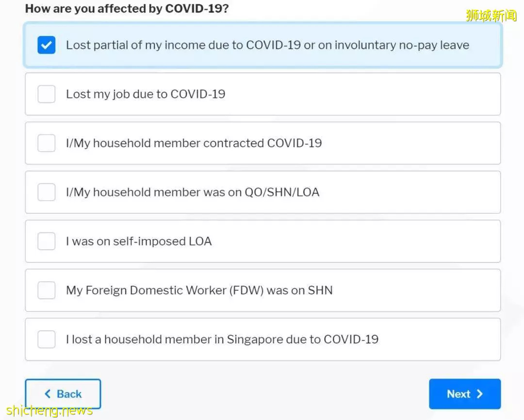Click the 'involuntary no-pay leave' option text
The image size is (524, 420).
(402, 45)
